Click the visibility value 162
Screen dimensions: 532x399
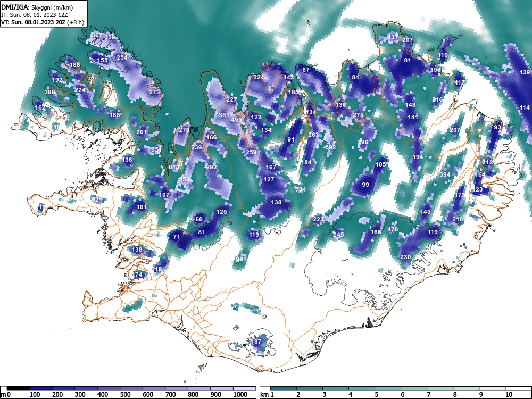[40, 107]
